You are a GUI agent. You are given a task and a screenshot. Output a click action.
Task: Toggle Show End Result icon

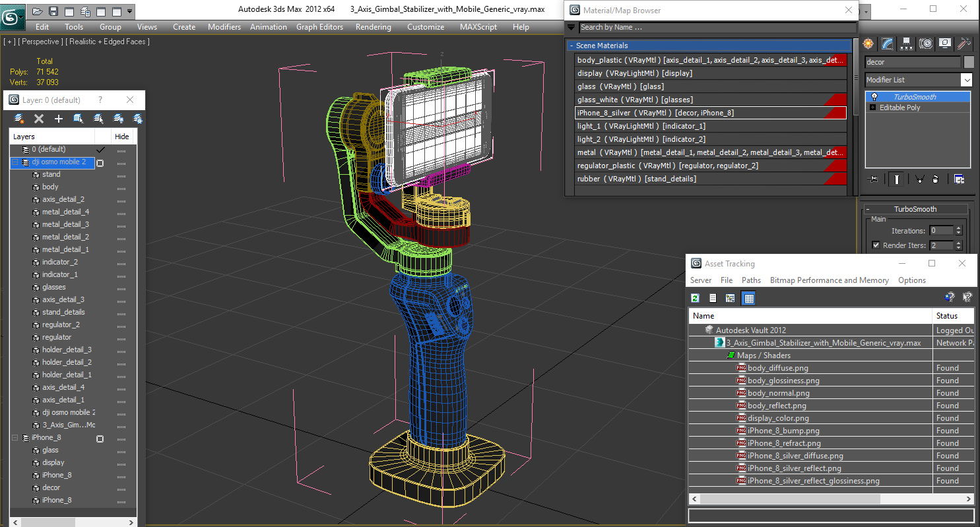tap(896, 179)
